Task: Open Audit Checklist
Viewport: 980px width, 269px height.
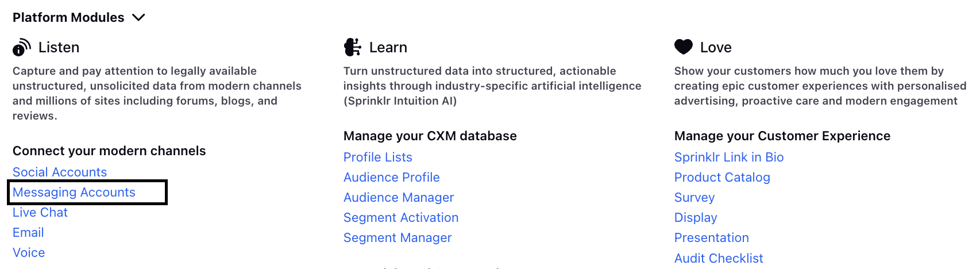Action: (x=719, y=259)
